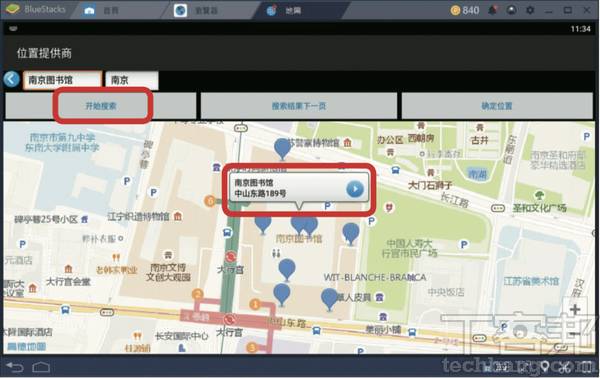Open the BlueStacks account icon
The height and width of the screenshot is (378, 600).
coord(511,10)
